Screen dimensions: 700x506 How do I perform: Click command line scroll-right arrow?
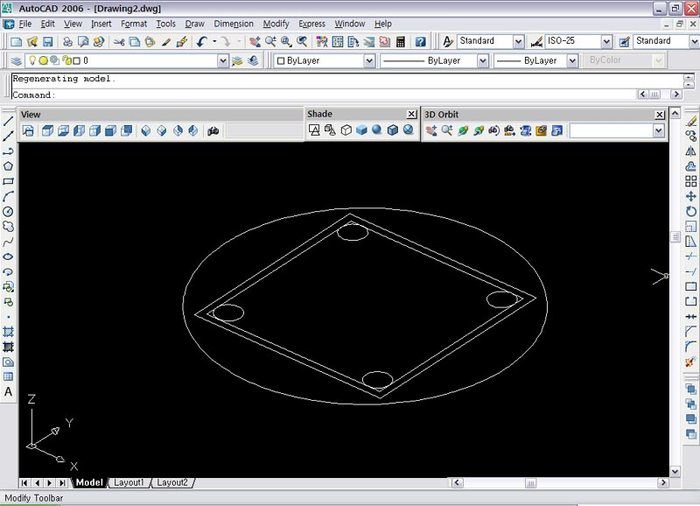click(676, 94)
